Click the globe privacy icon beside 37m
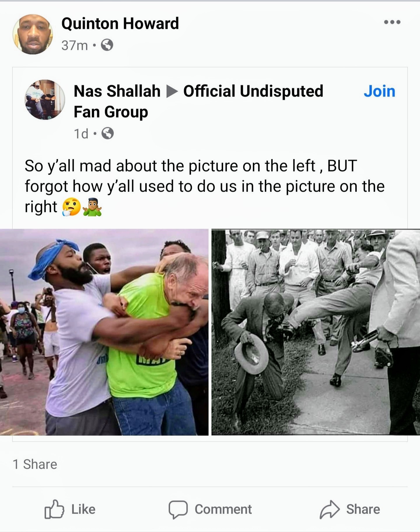The width and height of the screenshot is (420, 532). coord(107,45)
